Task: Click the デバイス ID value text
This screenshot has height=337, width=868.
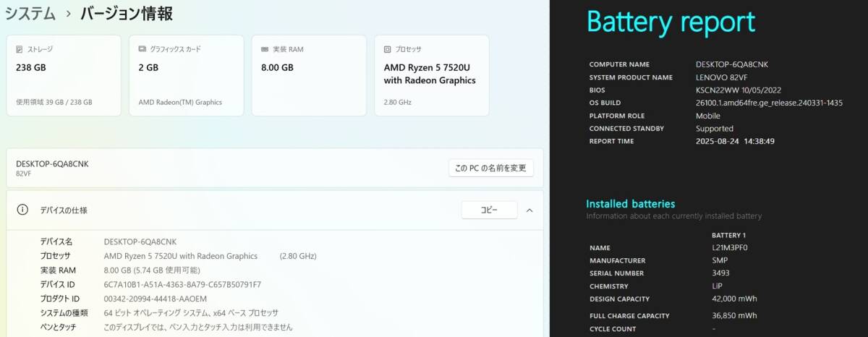Action: [x=182, y=284]
